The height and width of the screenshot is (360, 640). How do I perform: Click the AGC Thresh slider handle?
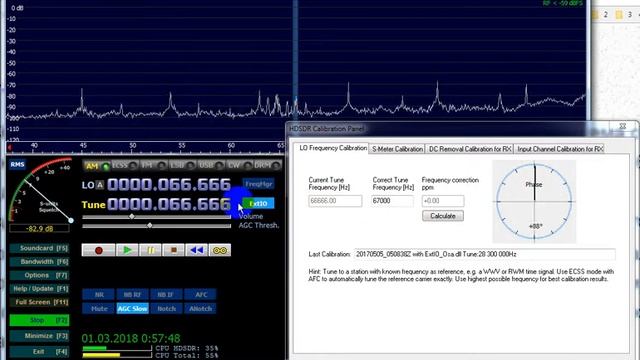coord(150,225)
